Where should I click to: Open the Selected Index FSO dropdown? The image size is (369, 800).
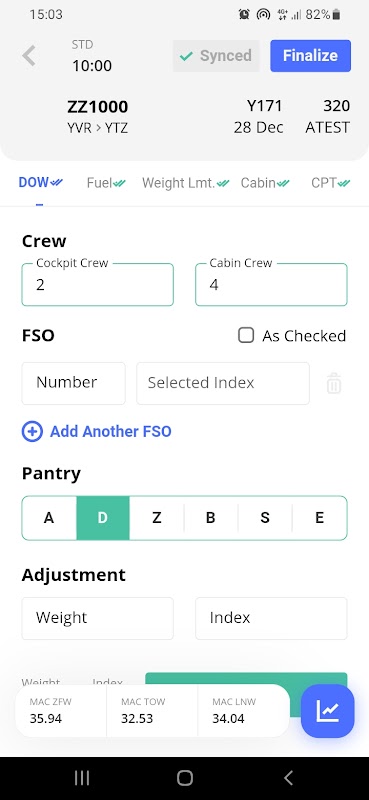tap(223, 383)
